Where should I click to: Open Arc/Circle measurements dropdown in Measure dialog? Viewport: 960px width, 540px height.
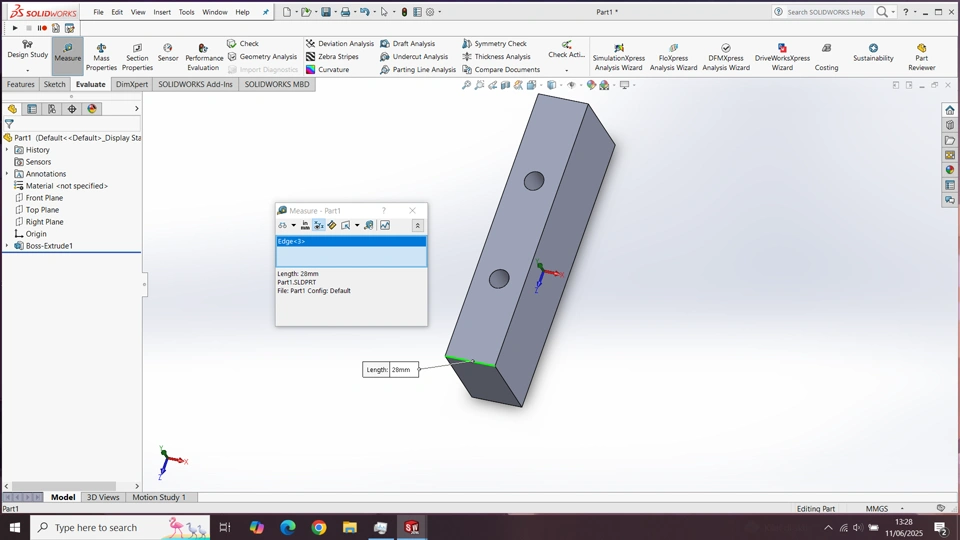(x=293, y=225)
